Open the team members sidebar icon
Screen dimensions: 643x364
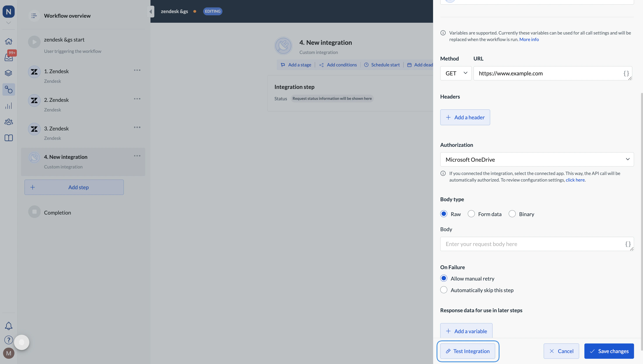pos(9,122)
